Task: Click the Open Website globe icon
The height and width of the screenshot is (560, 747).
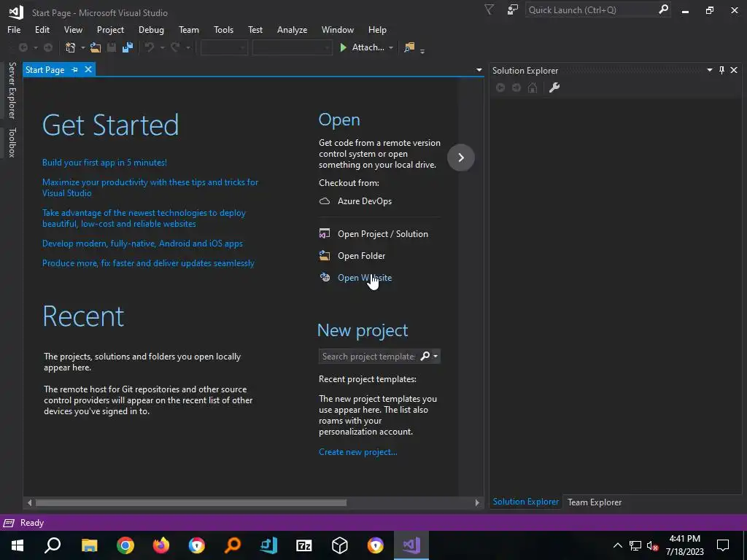Action: click(325, 278)
